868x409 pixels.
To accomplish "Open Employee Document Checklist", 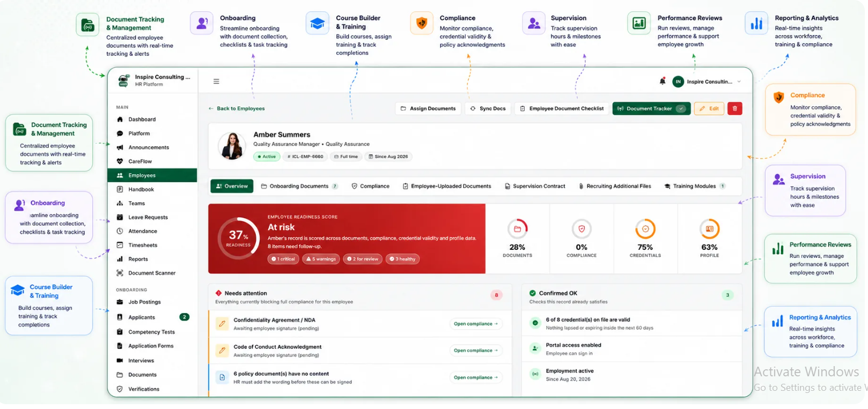I will click(x=562, y=108).
